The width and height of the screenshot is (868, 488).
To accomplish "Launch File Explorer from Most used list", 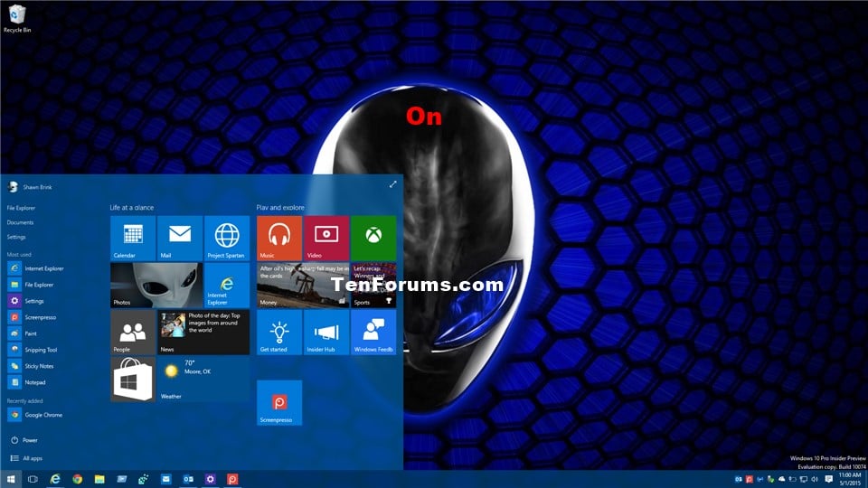I will click(31, 285).
